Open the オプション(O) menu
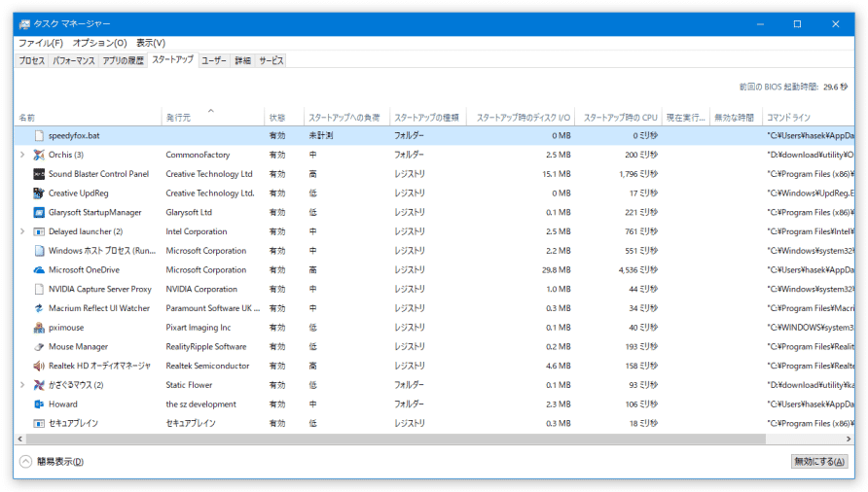This screenshot has width=868, height=492. tap(99, 43)
